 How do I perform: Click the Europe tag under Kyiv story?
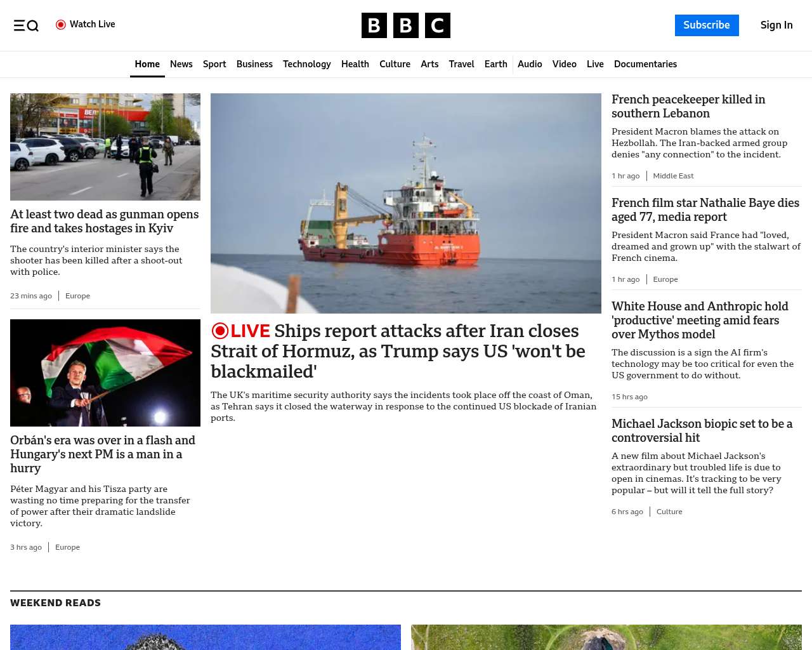[x=77, y=296]
